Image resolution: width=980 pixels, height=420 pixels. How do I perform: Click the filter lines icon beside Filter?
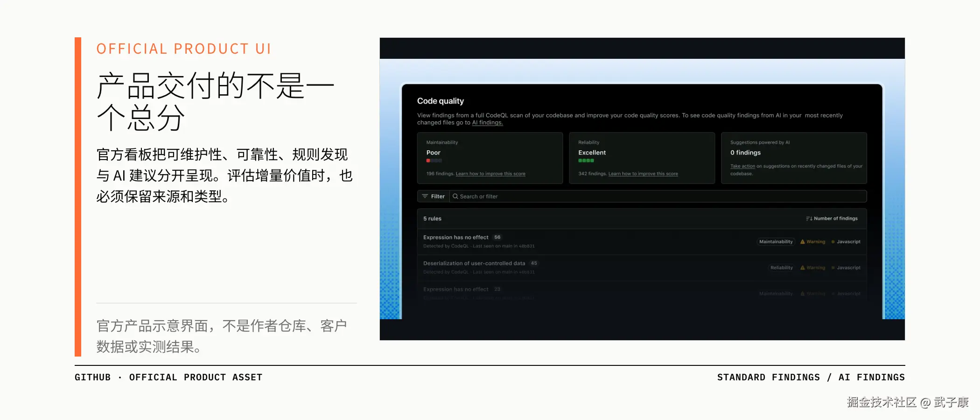pos(425,196)
